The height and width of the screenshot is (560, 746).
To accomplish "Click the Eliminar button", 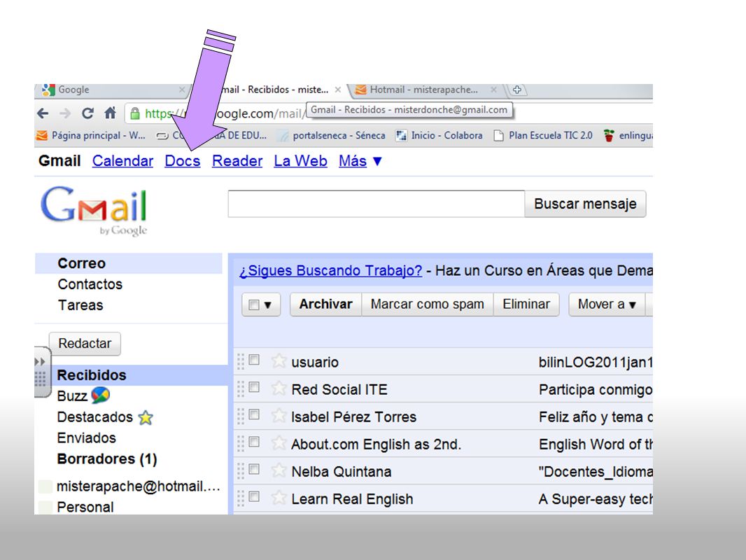I will [x=526, y=304].
